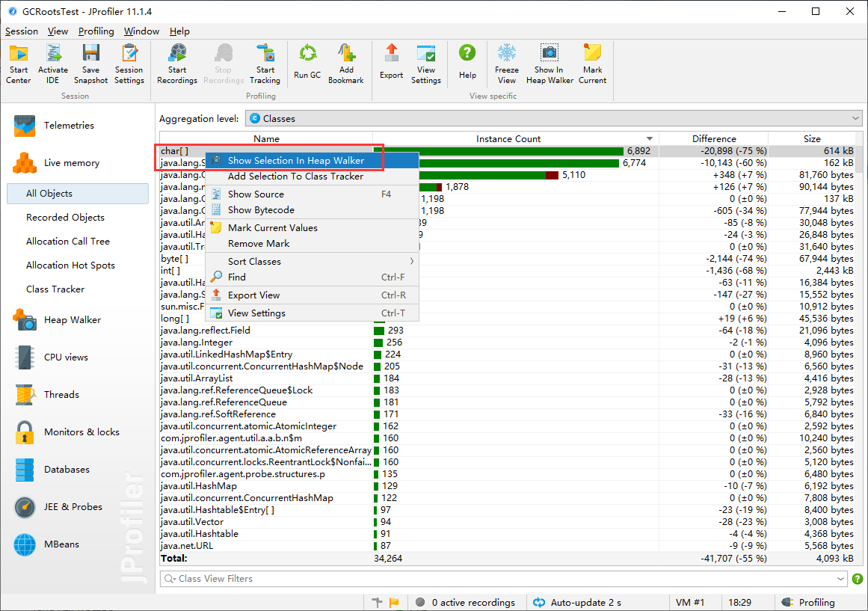
Task: Open Session Settings from the toolbar
Action: tap(129, 64)
